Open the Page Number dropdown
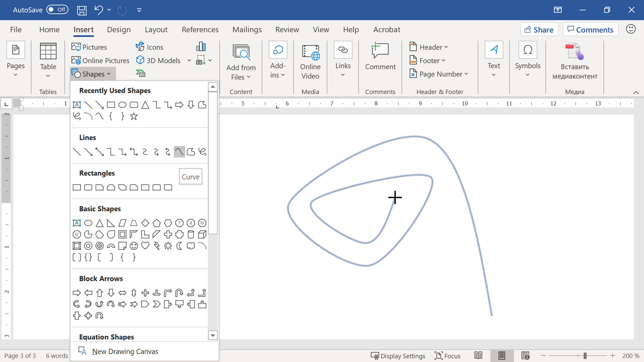 [439, 74]
